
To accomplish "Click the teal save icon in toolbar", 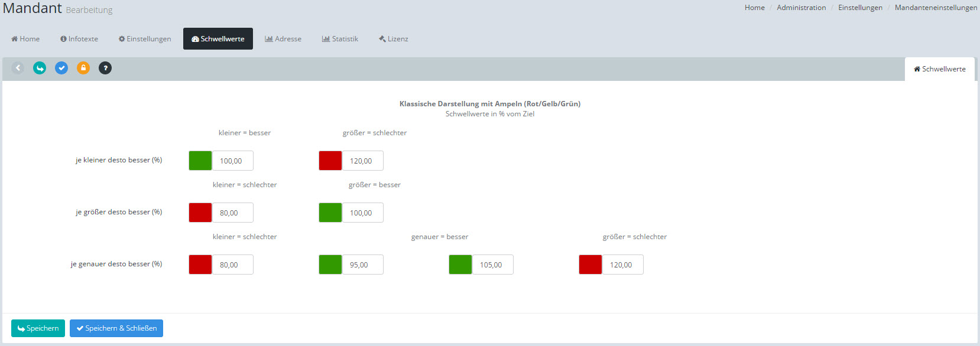I will [40, 68].
